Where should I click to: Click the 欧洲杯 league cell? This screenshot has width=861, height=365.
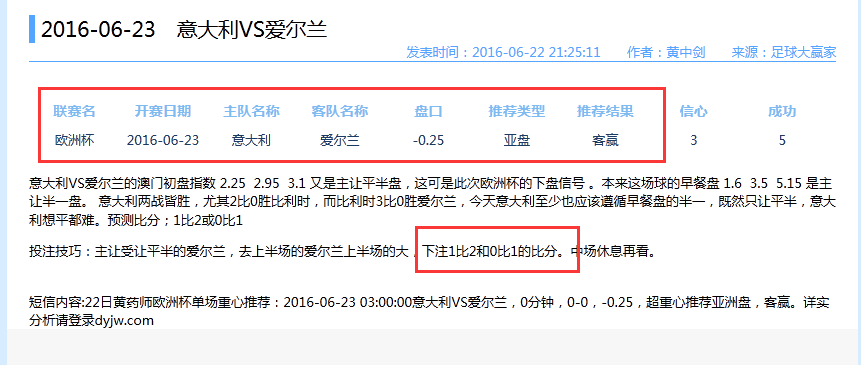click(x=75, y=141)
